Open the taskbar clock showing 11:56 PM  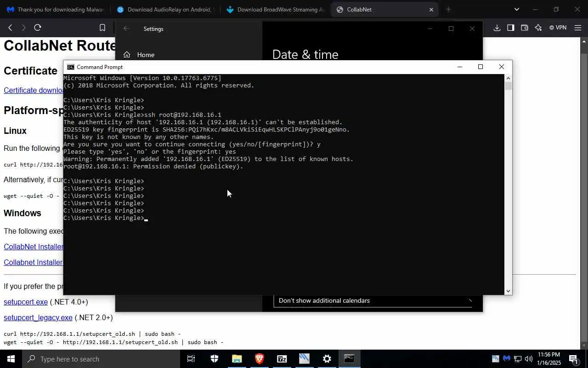click(548, 359)
